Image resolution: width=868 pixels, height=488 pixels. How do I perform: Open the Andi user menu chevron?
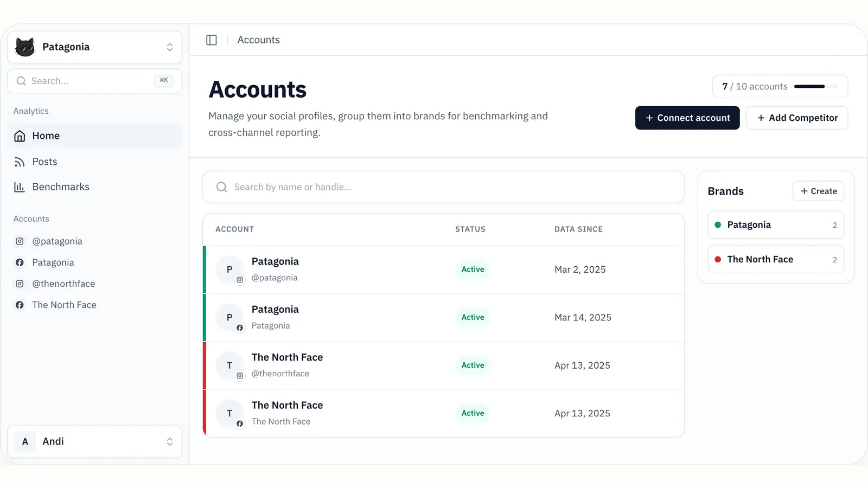tap(170, 442)
